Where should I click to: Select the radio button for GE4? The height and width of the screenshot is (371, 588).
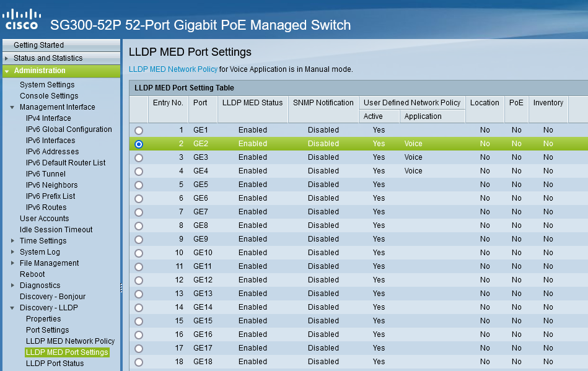(x=139, y=172)
